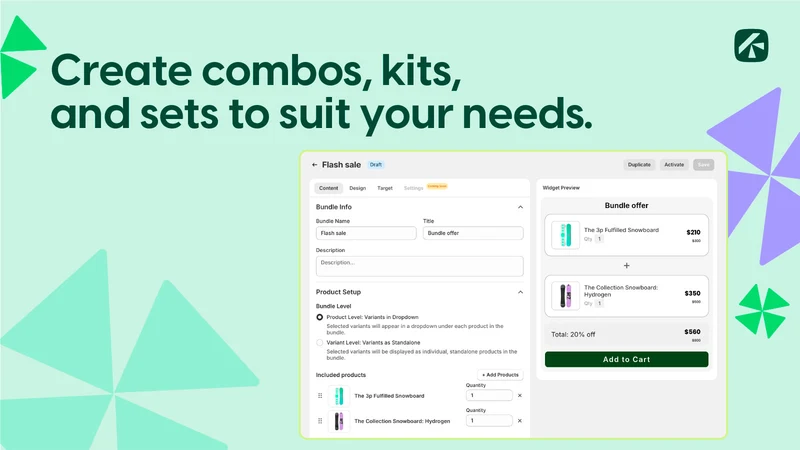Select Variant Level: Variants as Standalone radio

point(319,343)
